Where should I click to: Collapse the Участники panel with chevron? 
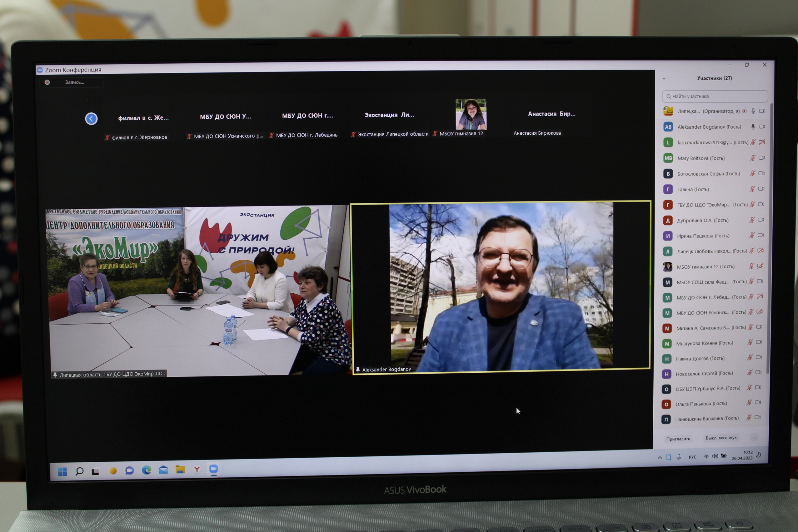click(x=664, y=79)
